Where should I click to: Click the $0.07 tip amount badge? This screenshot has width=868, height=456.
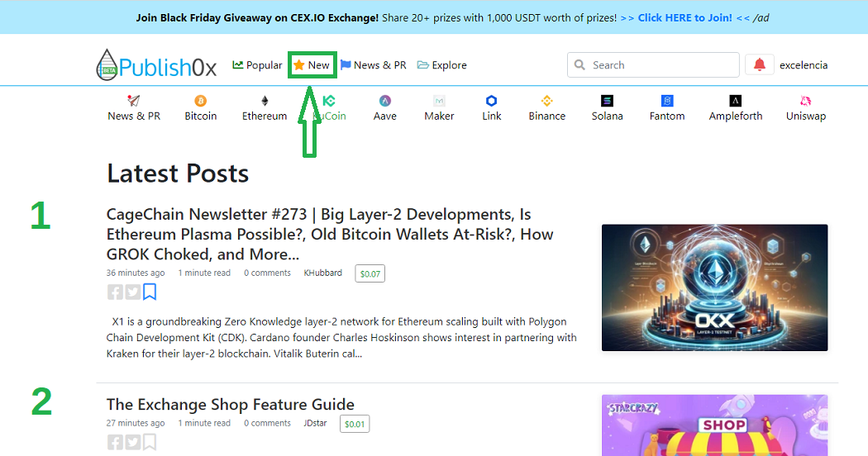point(370,273)
